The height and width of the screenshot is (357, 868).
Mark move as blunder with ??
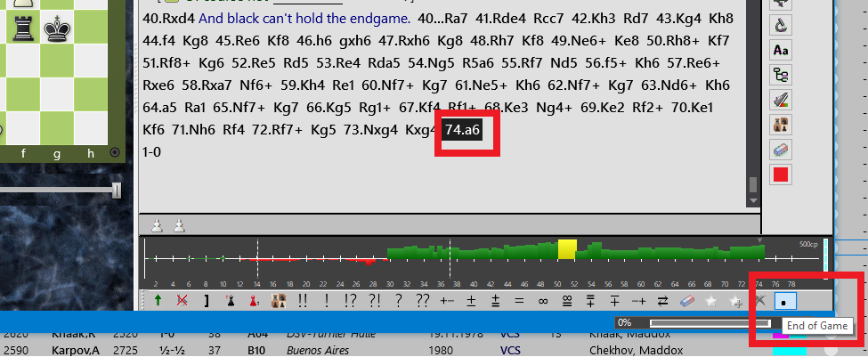point(422,301)
